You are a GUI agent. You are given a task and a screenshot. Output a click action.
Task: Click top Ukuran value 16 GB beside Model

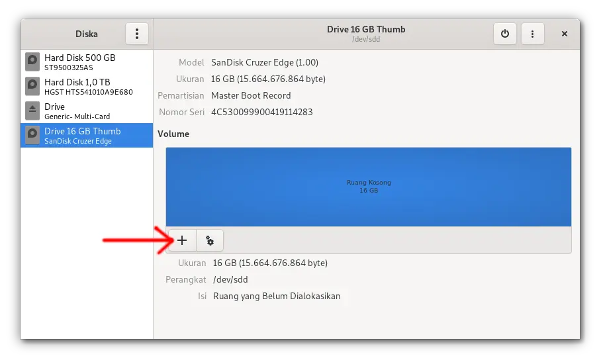(x=268, y=79)
